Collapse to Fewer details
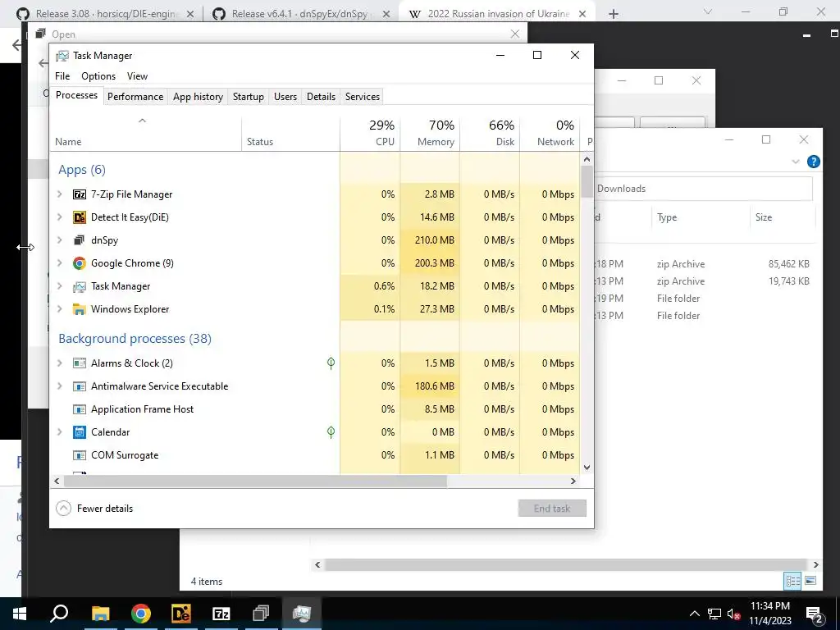 click(x=94, y=509)
